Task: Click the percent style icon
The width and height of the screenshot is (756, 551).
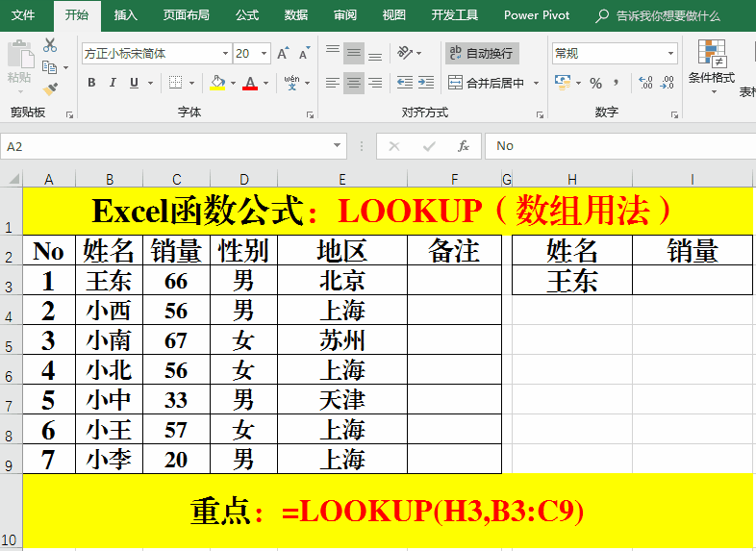Action: [595, 83]
